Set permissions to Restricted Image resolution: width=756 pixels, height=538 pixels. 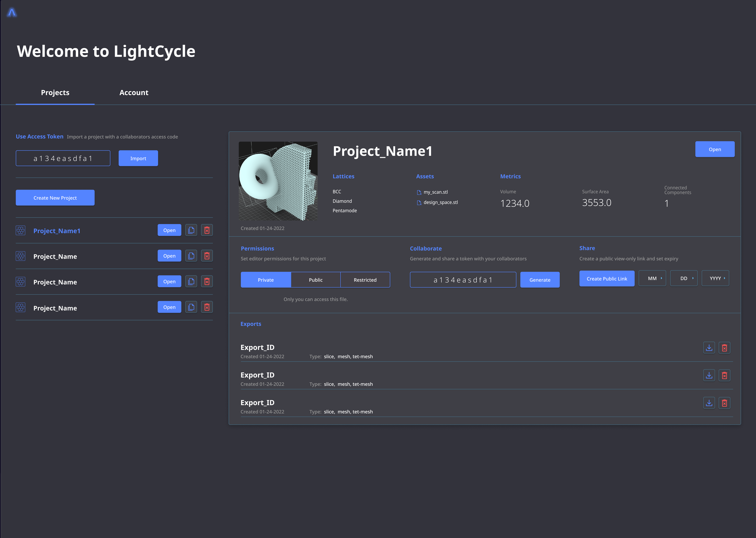[365, 280]
